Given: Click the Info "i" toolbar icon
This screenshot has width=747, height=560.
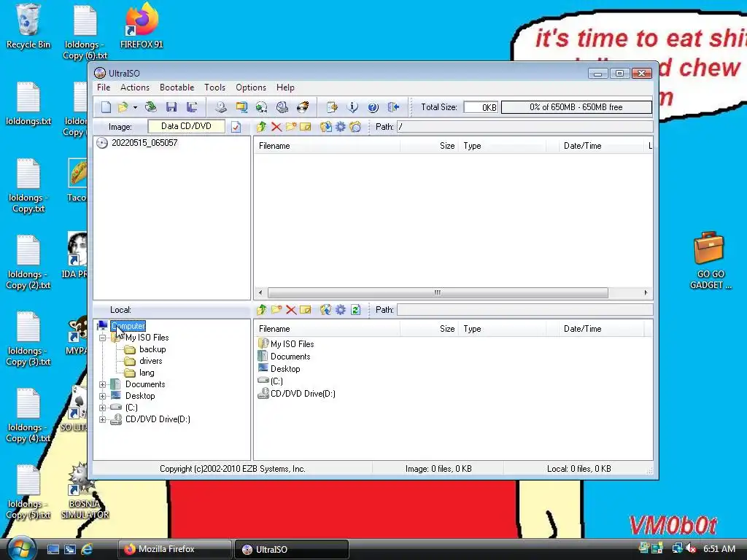Looking at the screenshot, I should tap(352, 107).
